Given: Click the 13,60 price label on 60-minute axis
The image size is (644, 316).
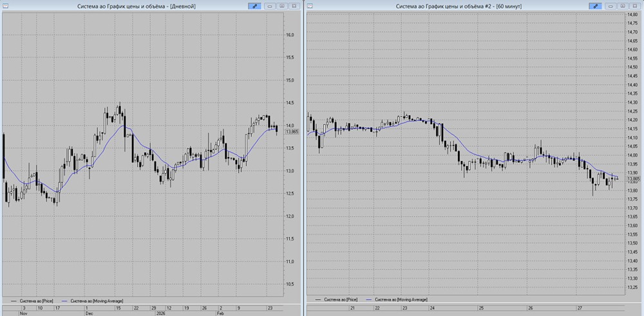Looking at the screenshot, I should tap(632, 225).
